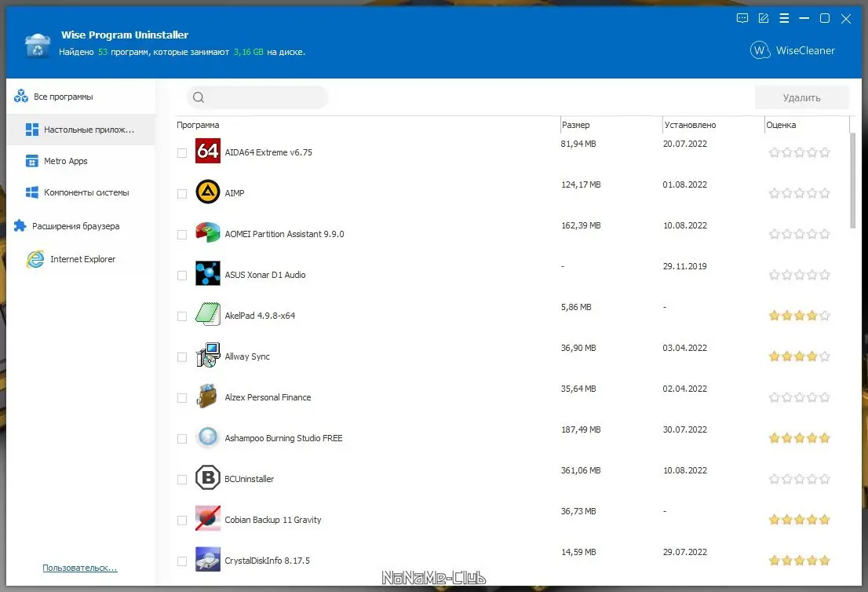Click the Cobian Backup 11 Gravity name
Screen dimensions: 868x592
pos(273,520)
